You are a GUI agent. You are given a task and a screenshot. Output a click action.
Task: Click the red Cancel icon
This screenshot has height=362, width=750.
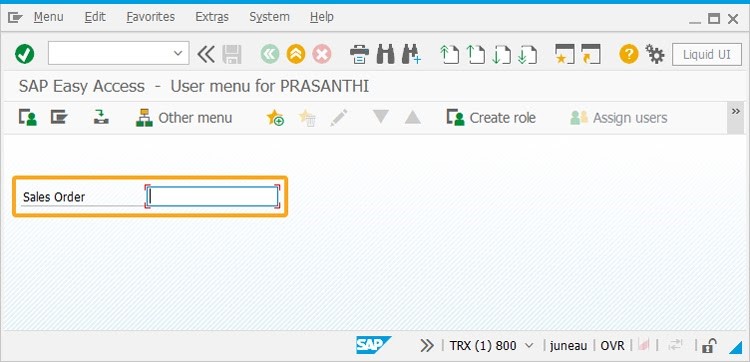322,54
